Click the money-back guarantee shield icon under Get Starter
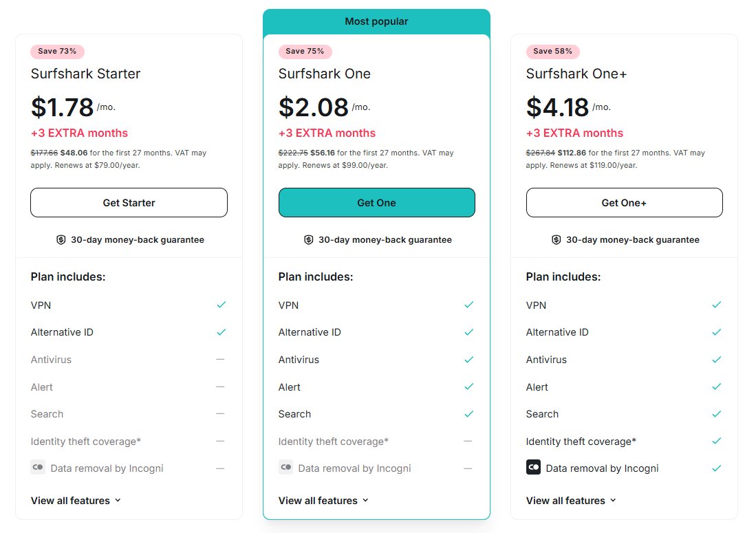Image resolution: width=756 pixels, height=533 pixels. point(61,239)
